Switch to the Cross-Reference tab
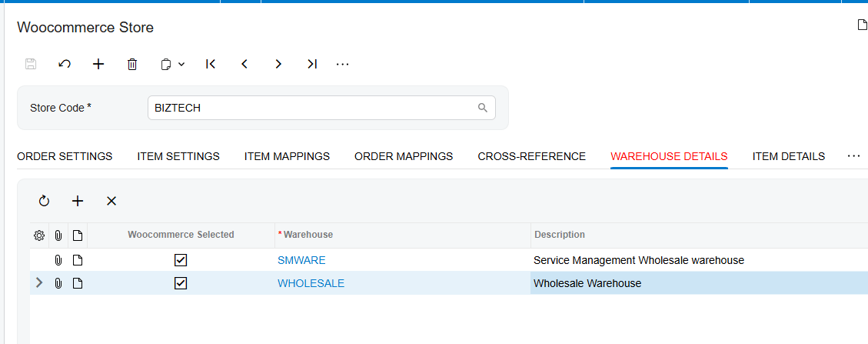 coord(531,156)
